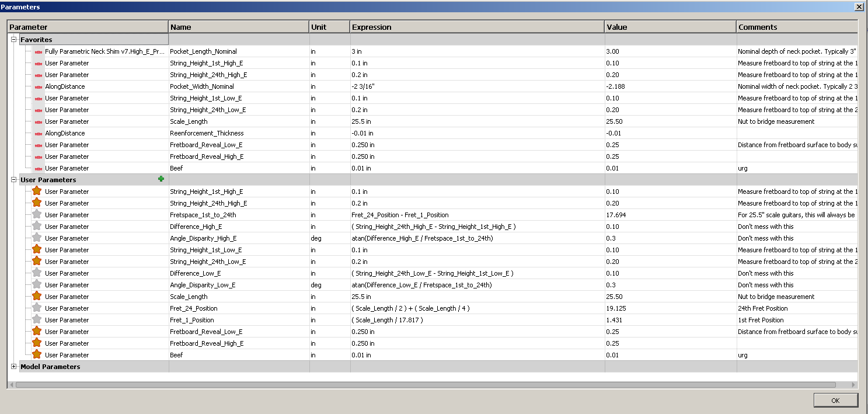Remove Pocket_Width_Nominal favorite using red minus icon
Image resolution: width=868 pixels, height=414 pixels.
pos(39,86)
